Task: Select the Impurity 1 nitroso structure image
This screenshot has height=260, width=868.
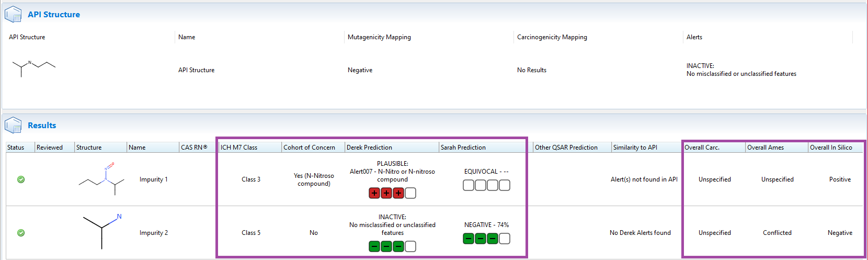Action: pyautogui.click(x=101, y=179)
